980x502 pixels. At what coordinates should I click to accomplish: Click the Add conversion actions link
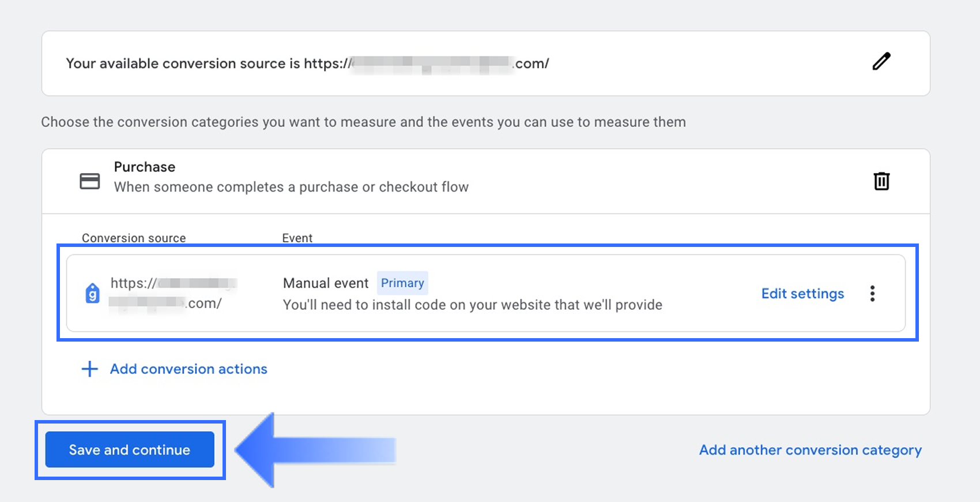point(189,369)
